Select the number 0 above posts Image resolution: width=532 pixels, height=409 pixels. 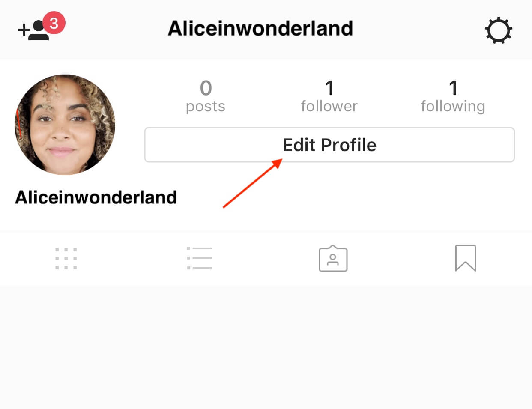[x=206, y=88]
